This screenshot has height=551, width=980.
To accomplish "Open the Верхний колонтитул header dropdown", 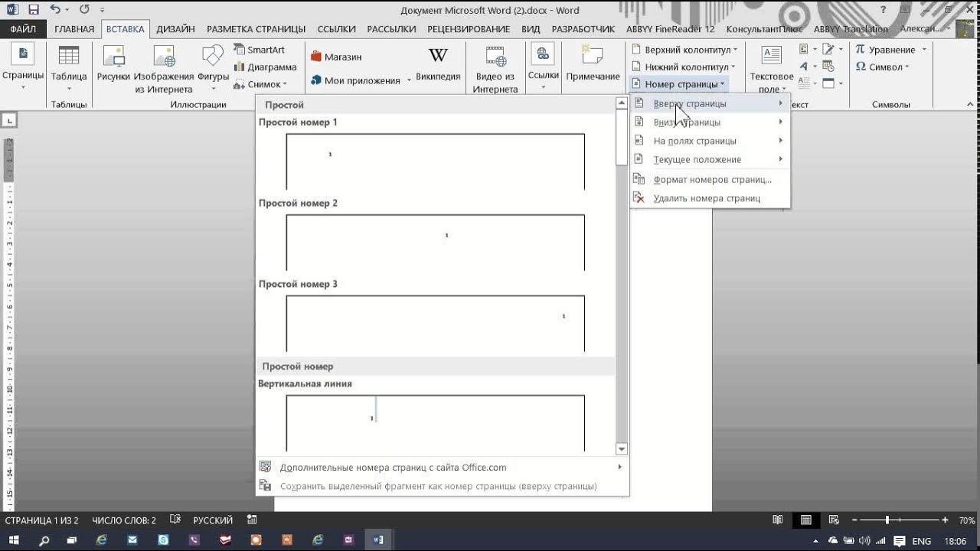I will point(684,49).
